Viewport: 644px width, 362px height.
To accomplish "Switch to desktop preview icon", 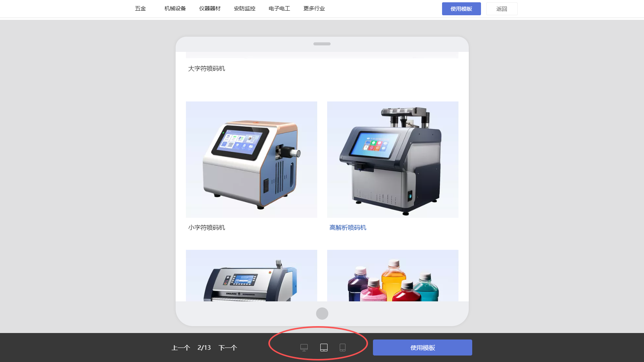I will coord(304,348).
